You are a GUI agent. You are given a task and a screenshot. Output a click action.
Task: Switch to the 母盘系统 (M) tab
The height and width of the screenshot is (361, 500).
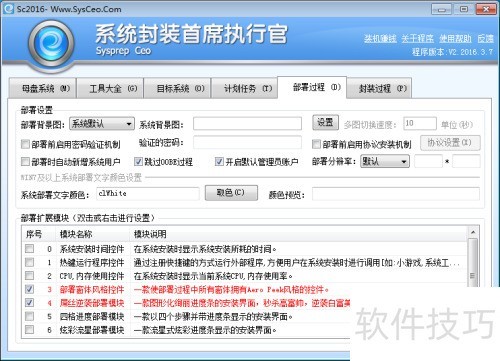43,89
